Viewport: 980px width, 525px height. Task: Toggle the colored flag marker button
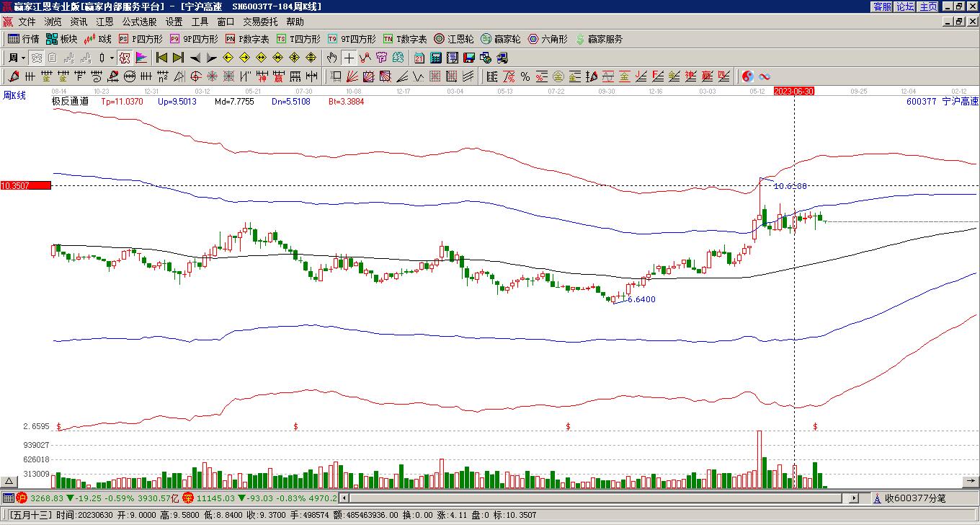point(141,58)
